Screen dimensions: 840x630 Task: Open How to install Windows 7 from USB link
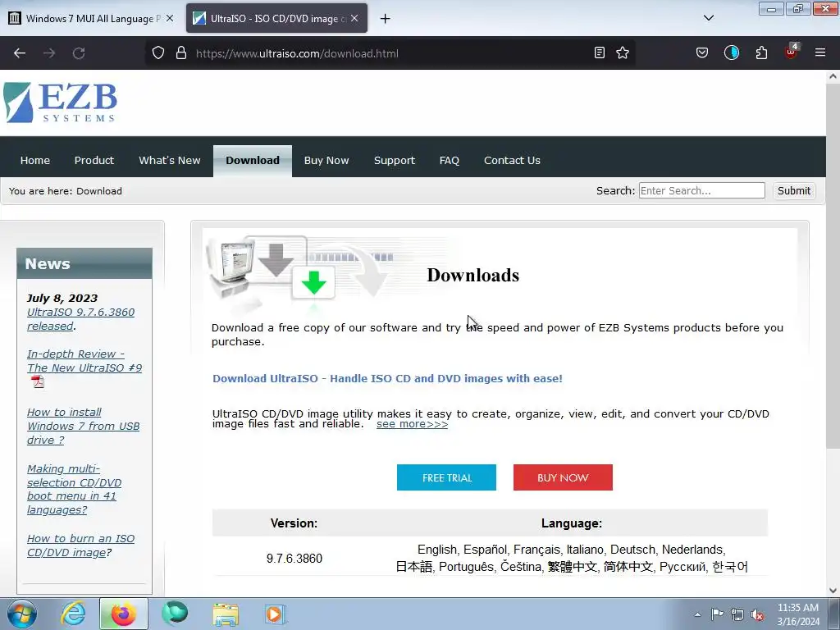pyautogui.click(x=83, y=426)
